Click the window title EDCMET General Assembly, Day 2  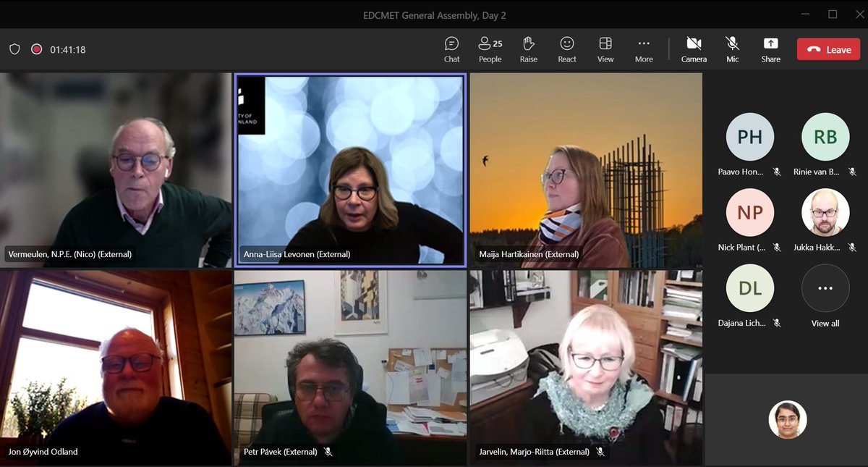434,15
